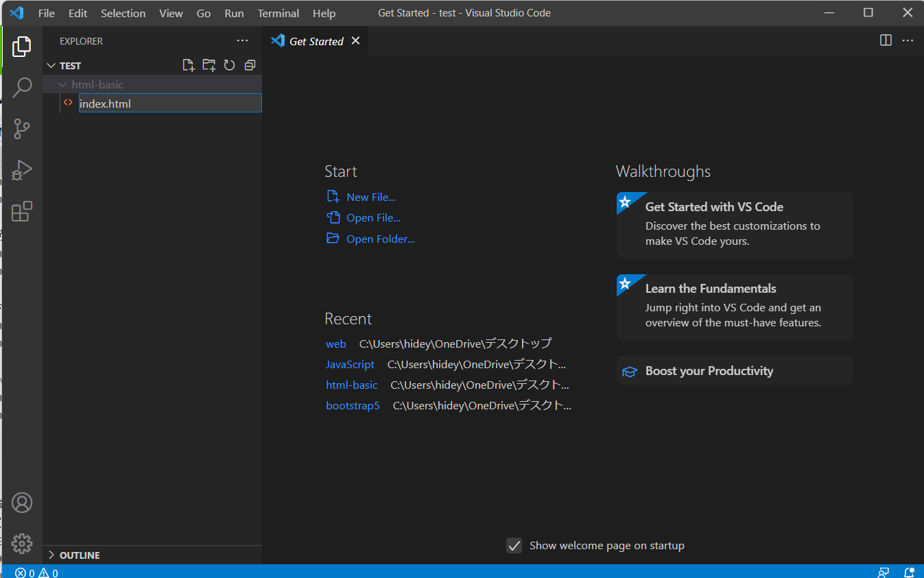Open recent folder JavaScript
This screenshot has width=924, height=578.
350,365
